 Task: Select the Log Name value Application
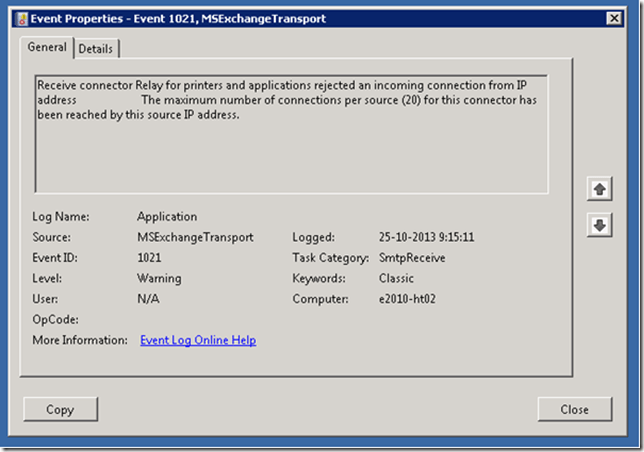click(x=167, y=216)
